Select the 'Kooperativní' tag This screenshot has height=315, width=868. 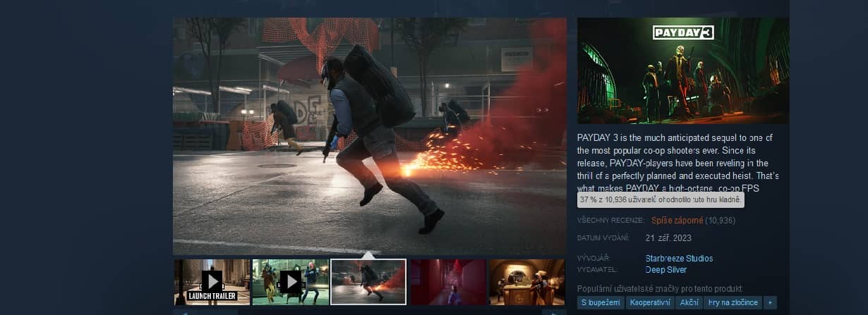[650, 302]
